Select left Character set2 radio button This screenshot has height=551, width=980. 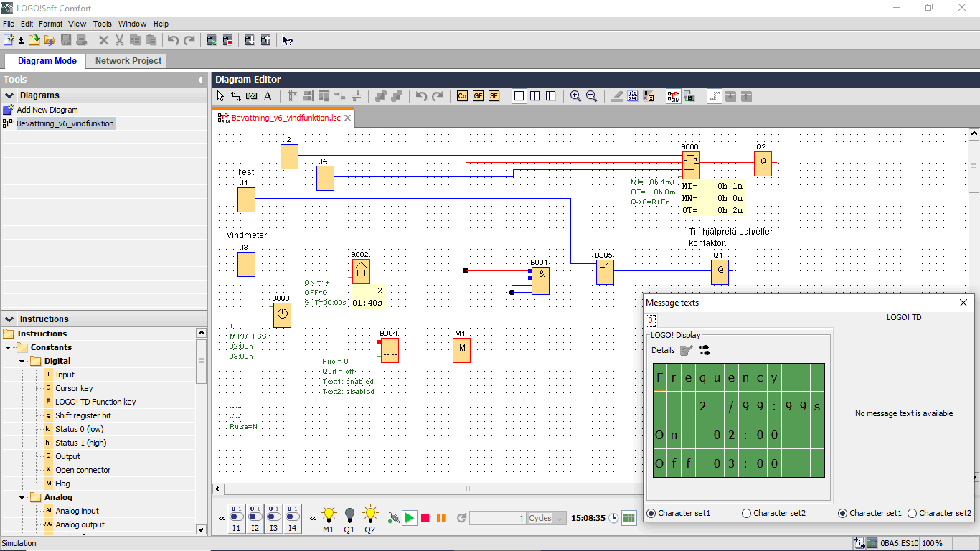[x=746, y=513]
